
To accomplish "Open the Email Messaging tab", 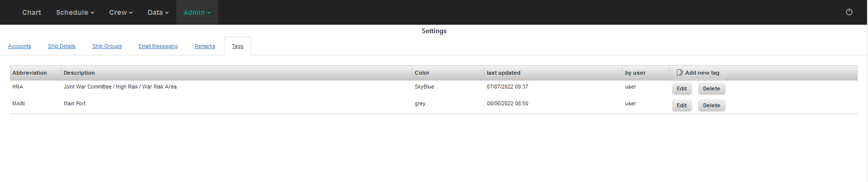I will pos(158,46).
